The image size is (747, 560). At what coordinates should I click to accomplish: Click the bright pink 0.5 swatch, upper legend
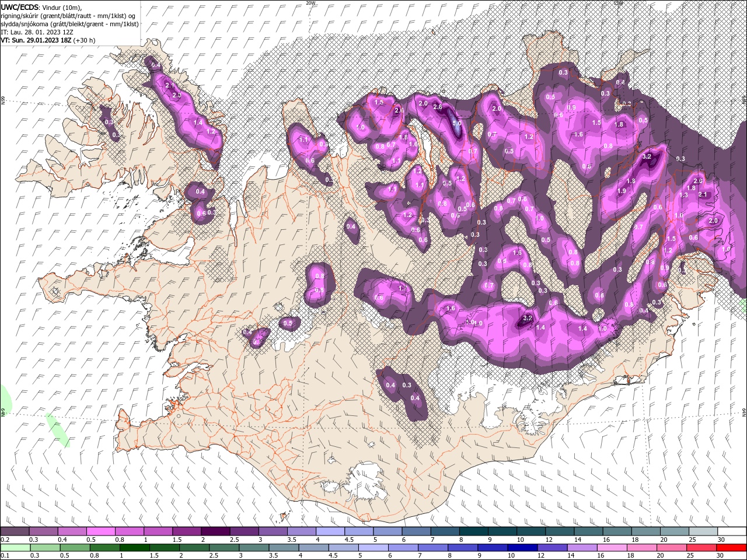click(x=101, y=531)
